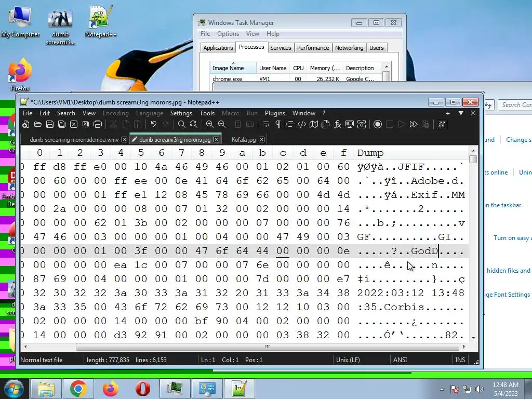
Task: Open the Font Settings link
Action: click(508, 295)
